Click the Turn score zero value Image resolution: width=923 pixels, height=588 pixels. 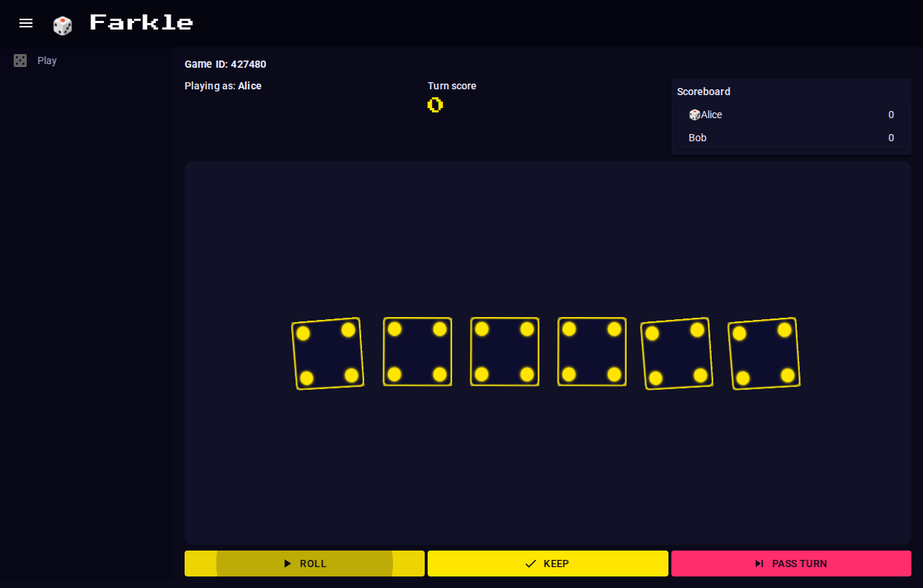click(x=435, y=105)
